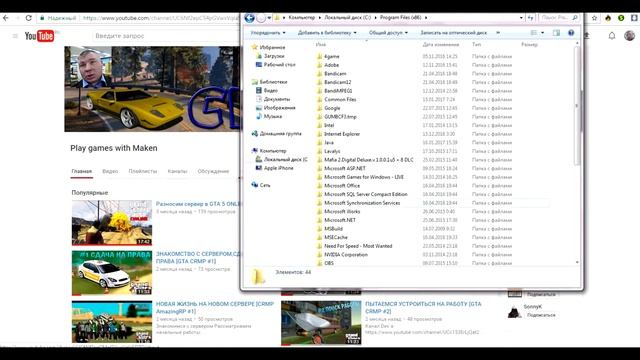This screenshot has height=360, width=640.
Task: Toggle the Explorer preview pane icon
Action: (556, 33)
